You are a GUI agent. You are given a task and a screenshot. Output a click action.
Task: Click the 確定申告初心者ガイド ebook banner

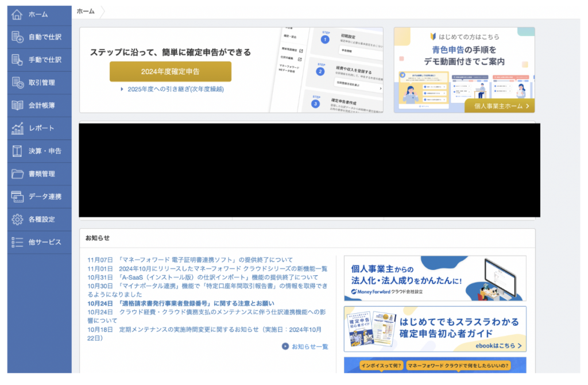(x=435, y=329)
